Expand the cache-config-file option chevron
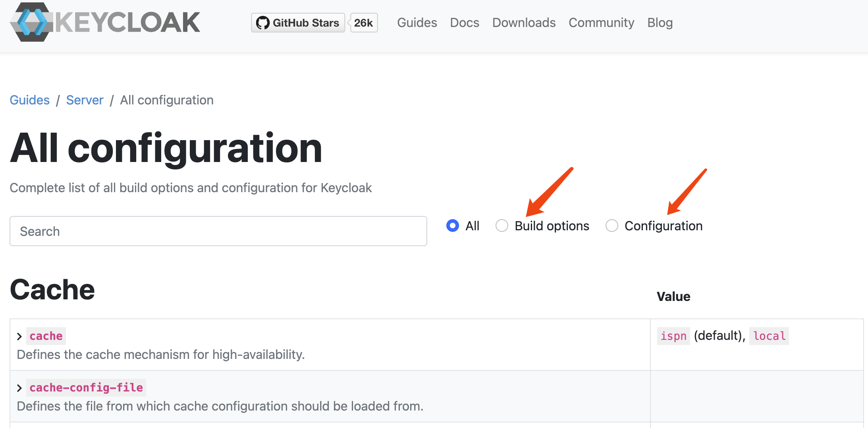Viewport: 868px width, 428px height. coord(19,388)
